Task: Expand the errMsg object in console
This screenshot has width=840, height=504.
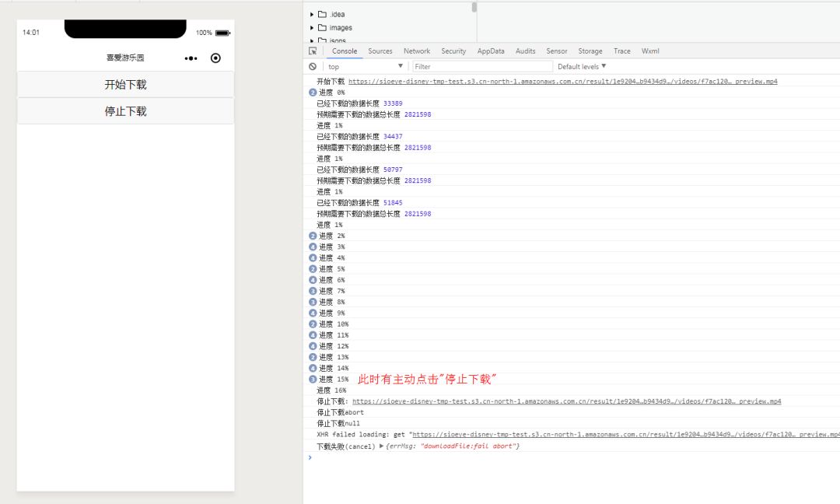Action: (381, 446)
